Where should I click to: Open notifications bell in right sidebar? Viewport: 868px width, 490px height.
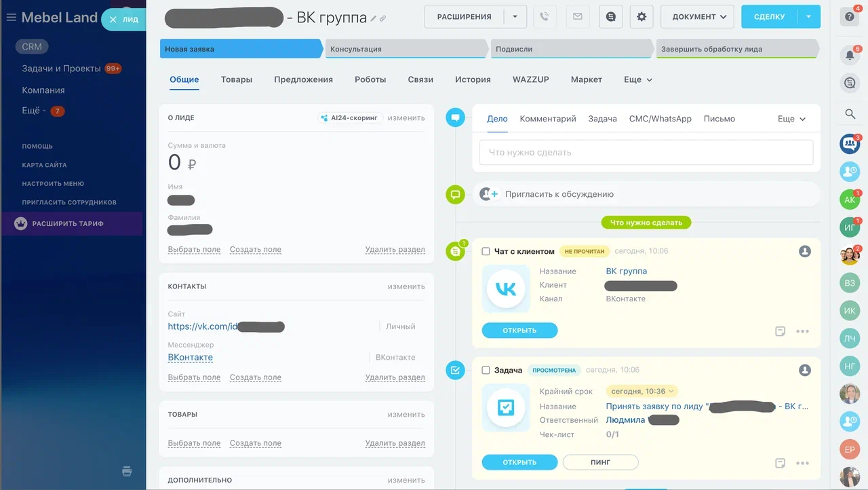pyautogui.click(x=850, y=56)
